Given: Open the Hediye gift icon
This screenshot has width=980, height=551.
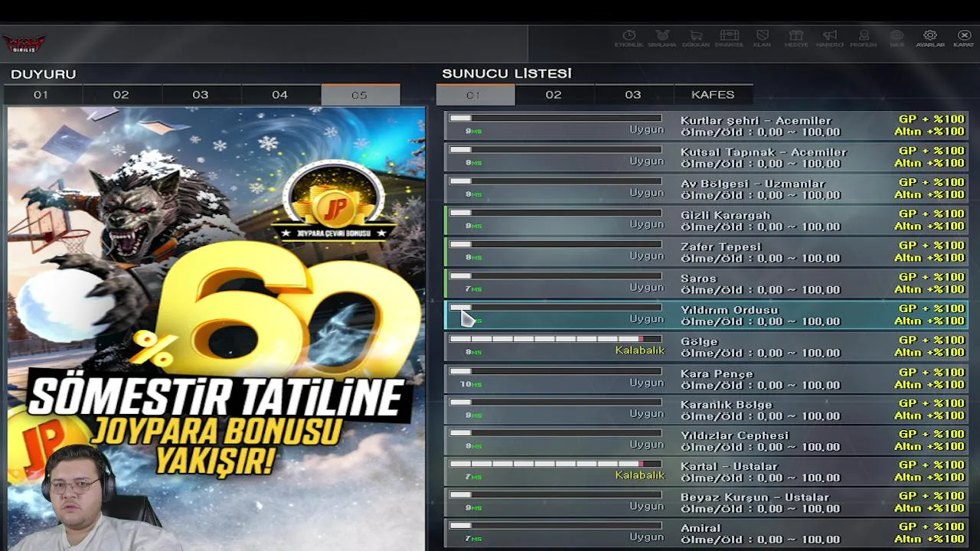Looking at the screenshot, I should click(796, 39).
